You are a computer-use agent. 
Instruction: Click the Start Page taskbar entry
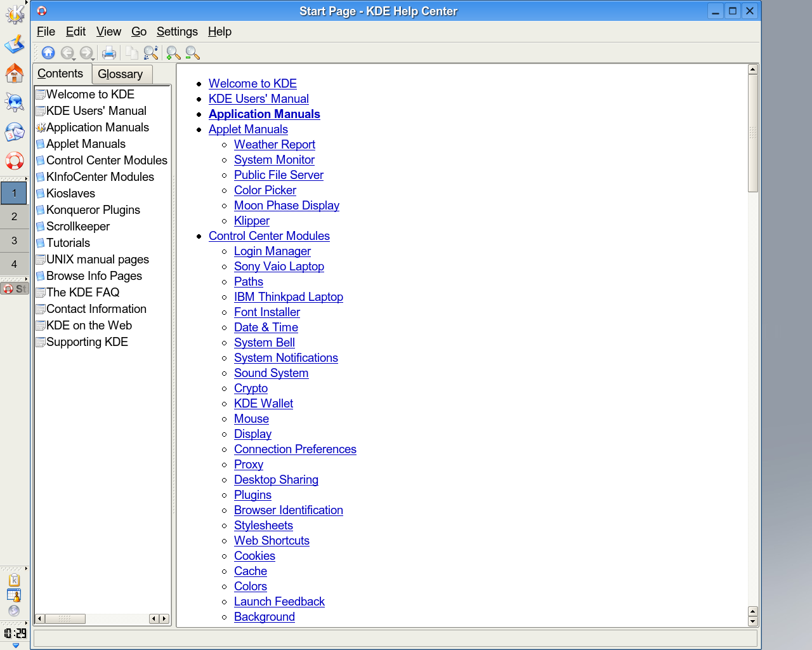[15, 289]
